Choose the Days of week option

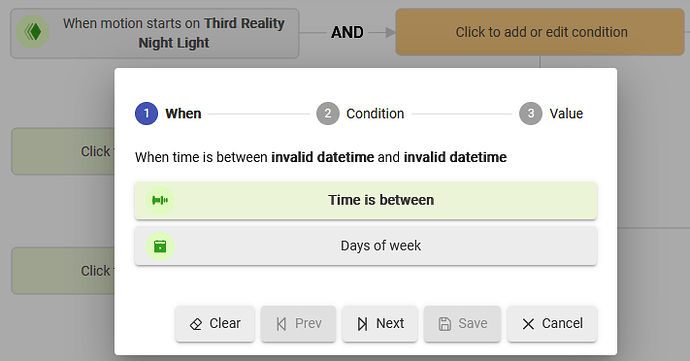[x=366, y=246]
